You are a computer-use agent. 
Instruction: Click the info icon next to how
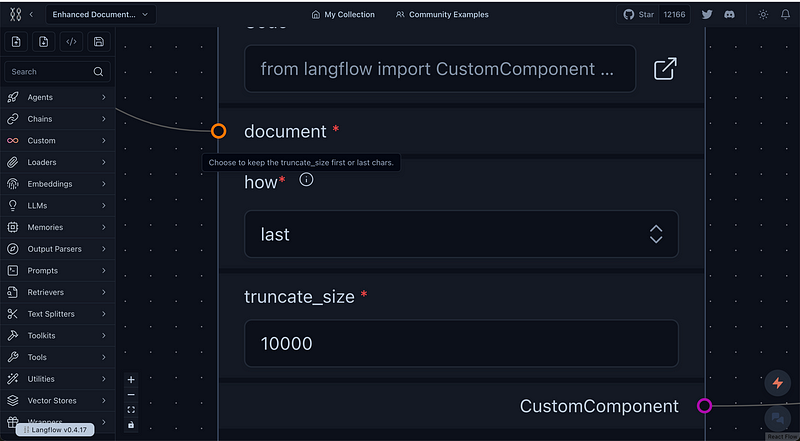(306, 180)
